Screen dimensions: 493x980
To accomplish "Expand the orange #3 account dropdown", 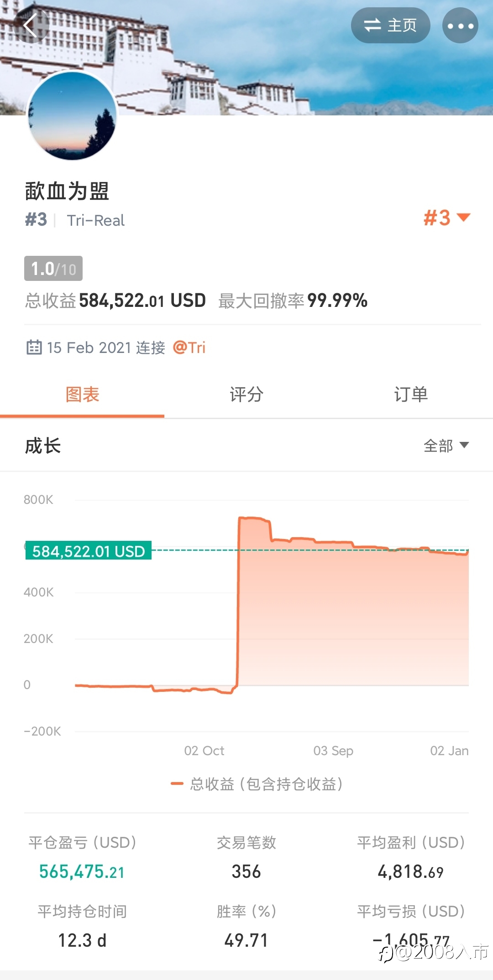I will tap(447, 218).
